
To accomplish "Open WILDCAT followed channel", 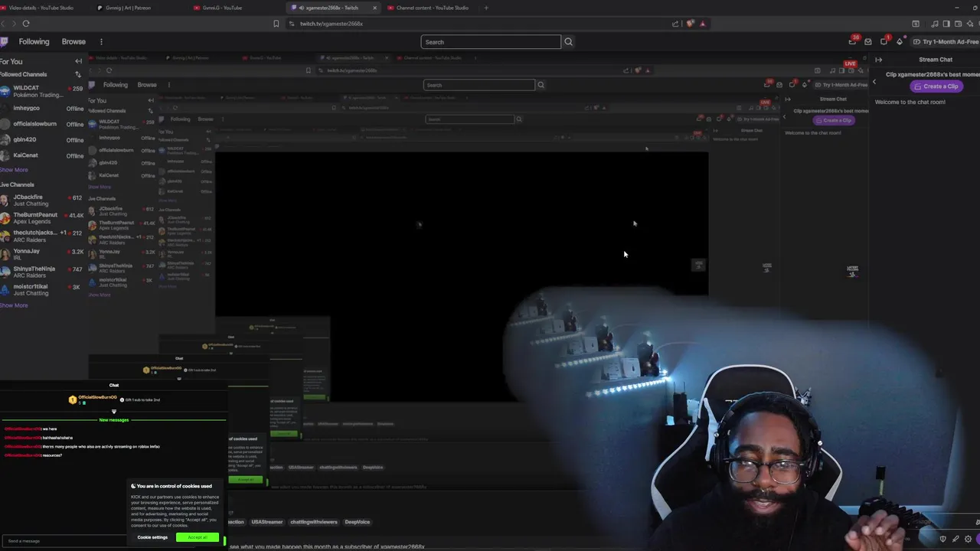I will click(x=41, y=92).
